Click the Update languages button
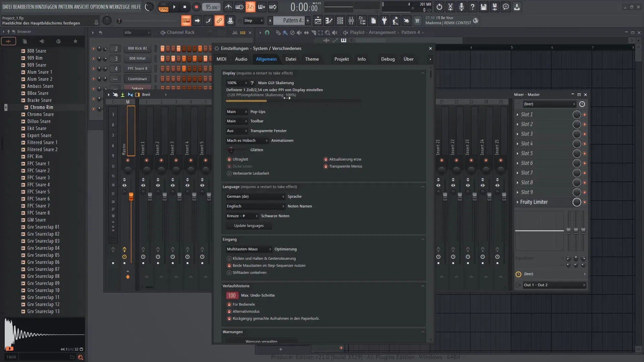This screenshot has width=644, height=362. coord(249,226)
